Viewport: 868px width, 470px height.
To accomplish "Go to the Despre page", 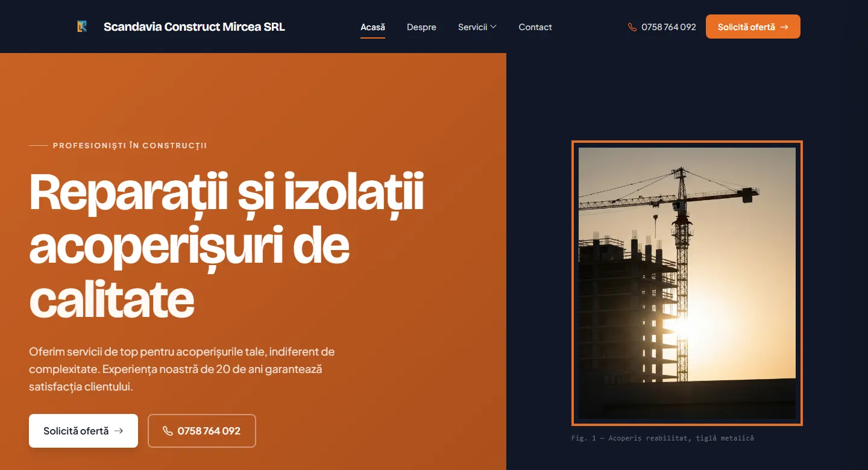I will 421,27.
